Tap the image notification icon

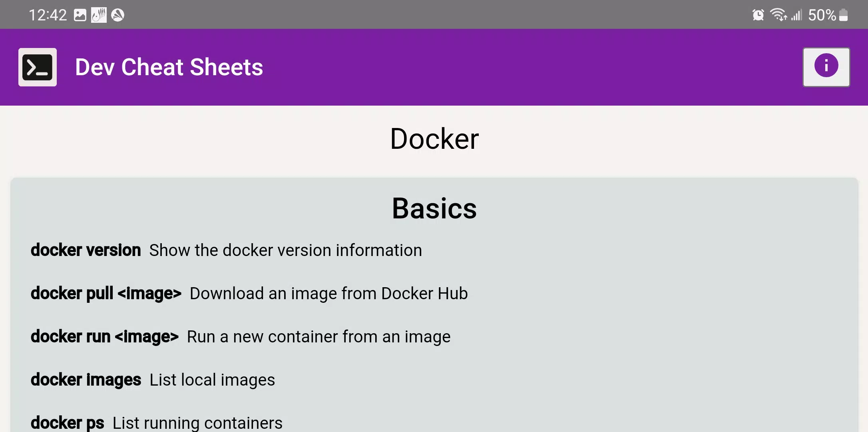tap(80, 15)
